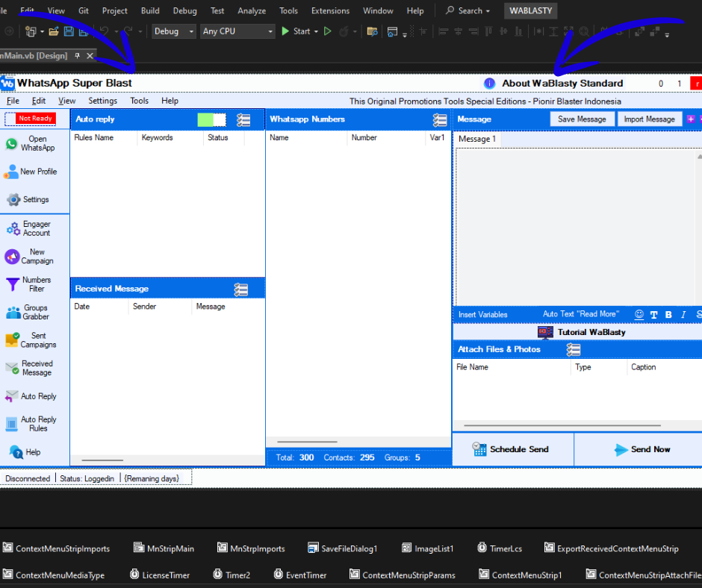702x588 pixels.
Task: Switch to the Message 1 tab
Action: click(476, 139)
